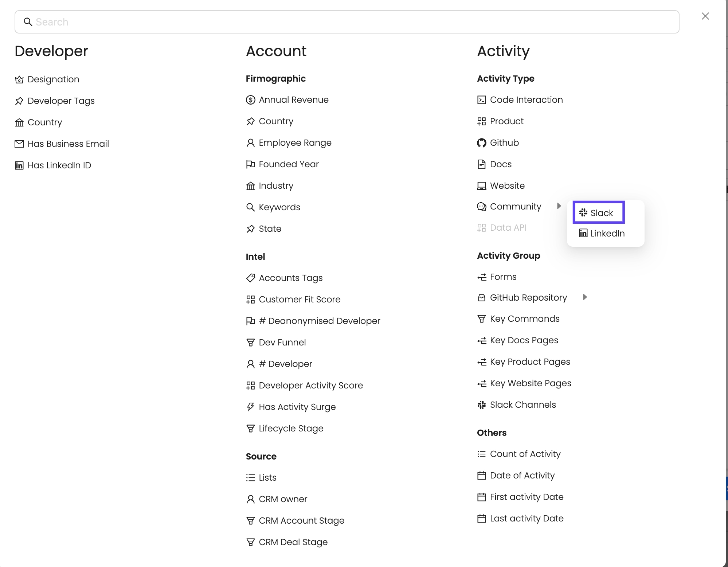This screenshot has width=728, height=567.
Task: Choose LinkedIn from the Community submenu
Action: pyautogui.click(x=607, y=233)
